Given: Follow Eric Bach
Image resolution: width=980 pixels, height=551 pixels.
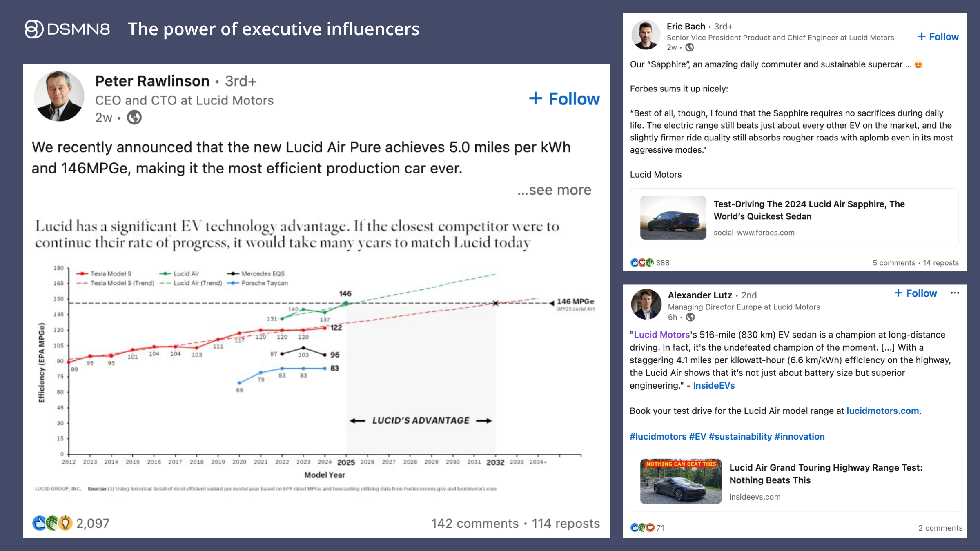Looking at the screenshot, I should pyautogui.click(x=938, y=37).
